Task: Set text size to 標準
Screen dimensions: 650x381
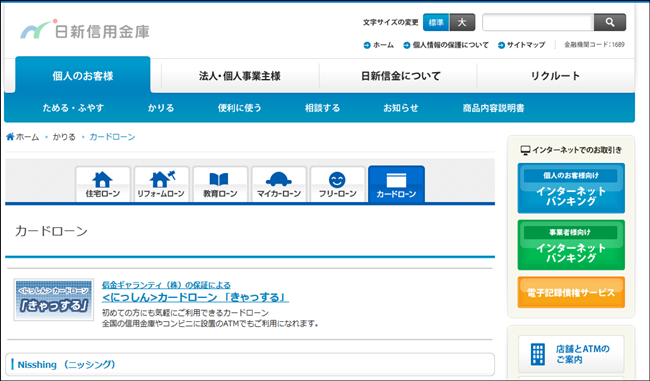Action: [436, 22]
